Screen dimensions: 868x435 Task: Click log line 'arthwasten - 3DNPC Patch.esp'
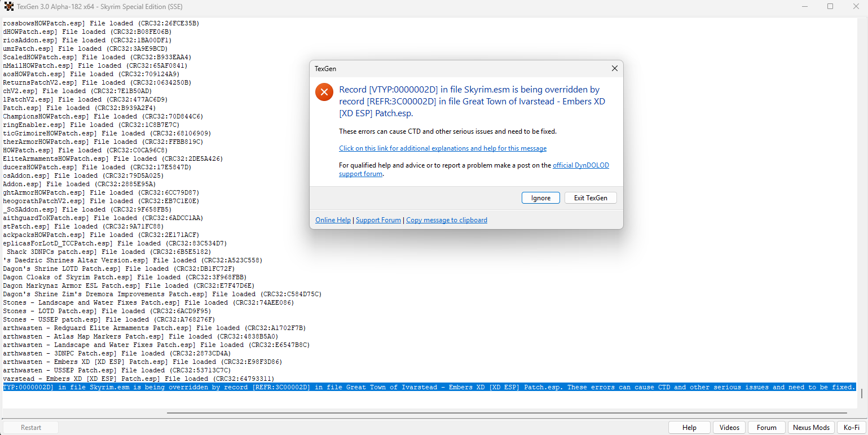pyautogui.click(x=117, y=353)
